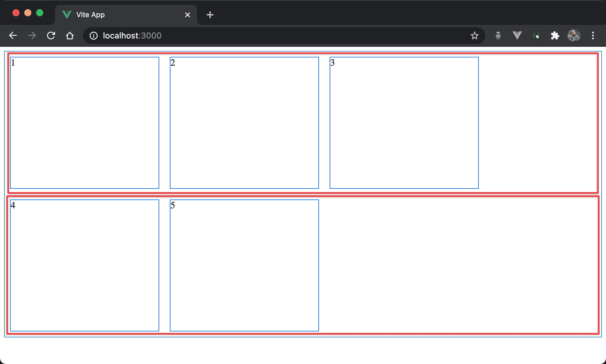The width and height of the screenshot is (606, 364).
Task: Click the box labeled 3
Action: [404, 123]
